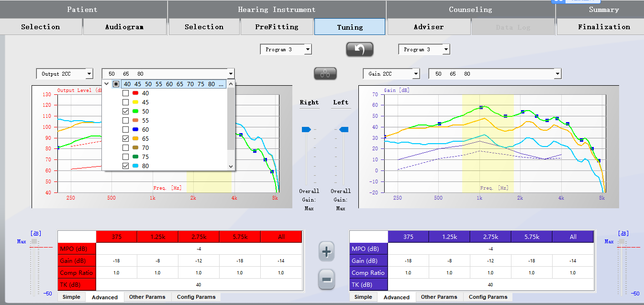Click the link left-right ears icon
The width and height of the screenshot is (644, 305).
(325, 73)
